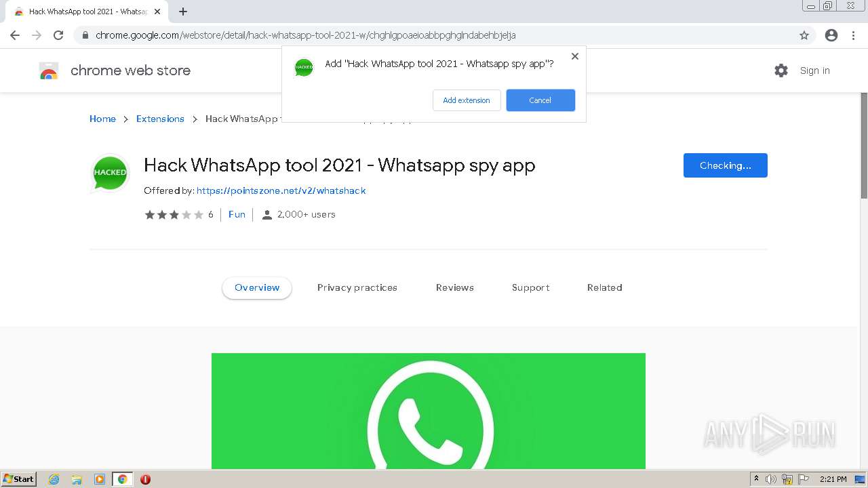Viewport: 868px width, 488px height.
Task: Open media player taskbar icon
Action: (100, 479)
